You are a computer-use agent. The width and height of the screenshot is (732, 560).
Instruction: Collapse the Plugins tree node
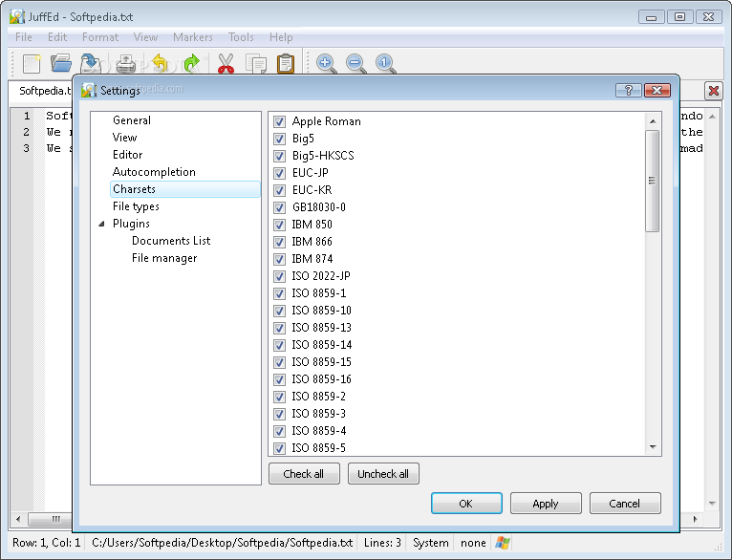pyautogui.click(x=101, y=224)
